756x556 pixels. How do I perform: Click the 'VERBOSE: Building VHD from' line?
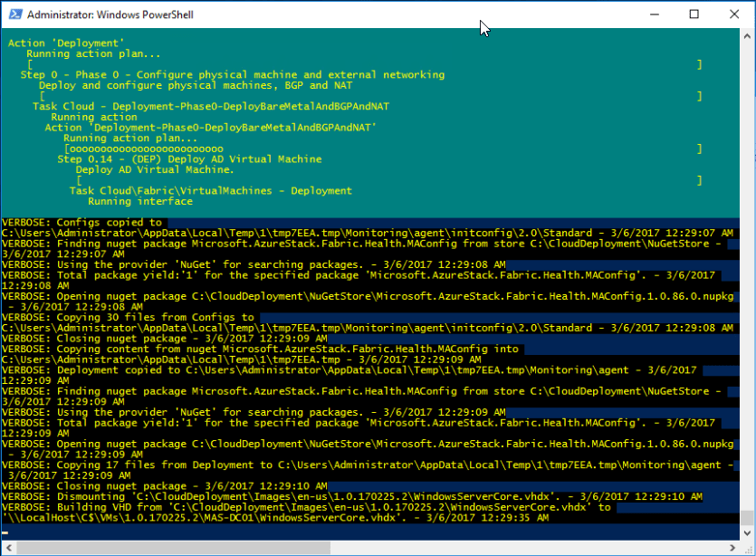tap(306, 507)
